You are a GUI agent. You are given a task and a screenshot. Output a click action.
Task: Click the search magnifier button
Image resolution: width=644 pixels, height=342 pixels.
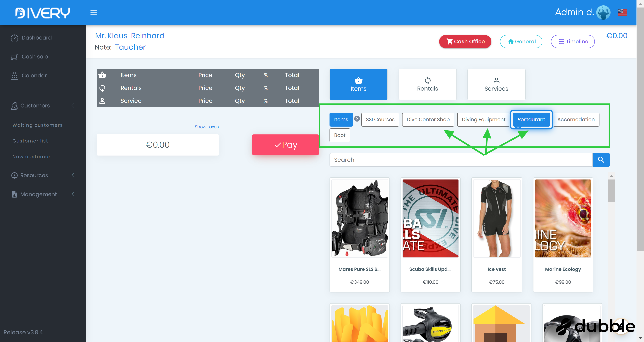tap(601, 160)
